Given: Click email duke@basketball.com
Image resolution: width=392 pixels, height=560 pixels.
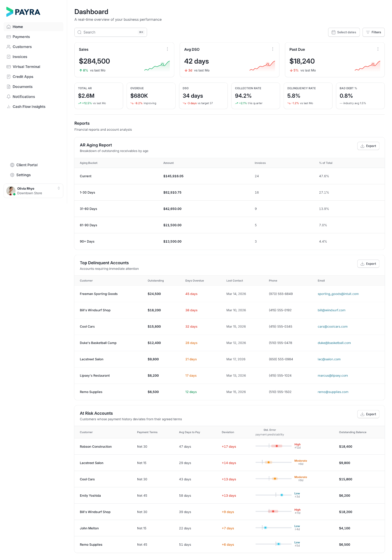Looking at the screenshot, I should [334, 343].
